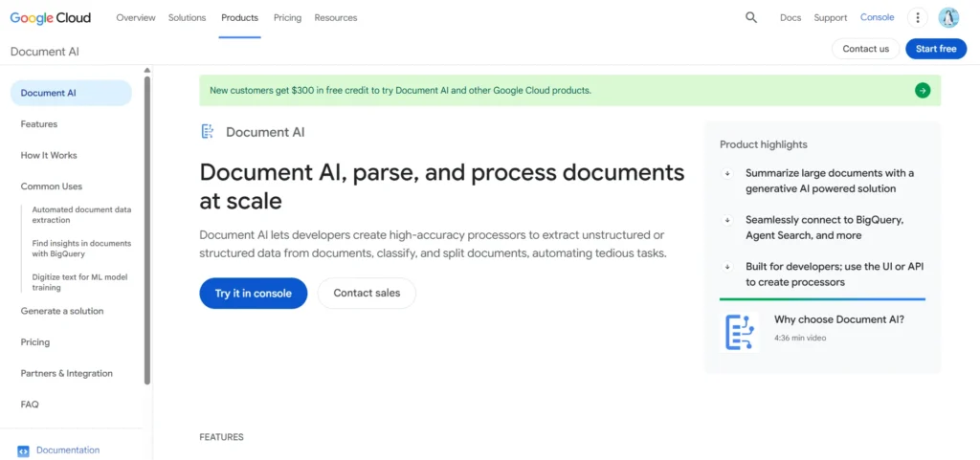Image resolution: width=980 pixels, height=460 pixels.
Task: Jump to Generate a solution section
Action: pos(62,311)
